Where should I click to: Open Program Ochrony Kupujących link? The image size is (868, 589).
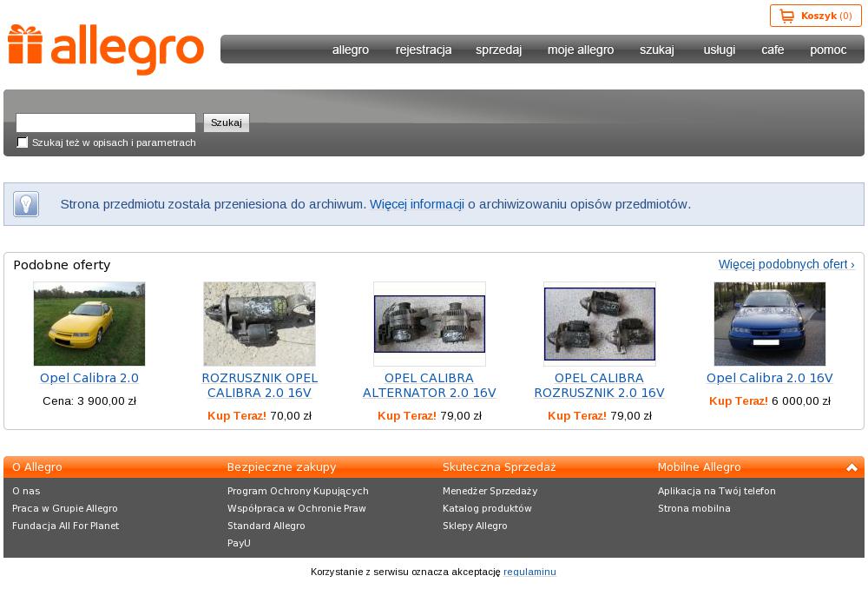pos(298,491)
